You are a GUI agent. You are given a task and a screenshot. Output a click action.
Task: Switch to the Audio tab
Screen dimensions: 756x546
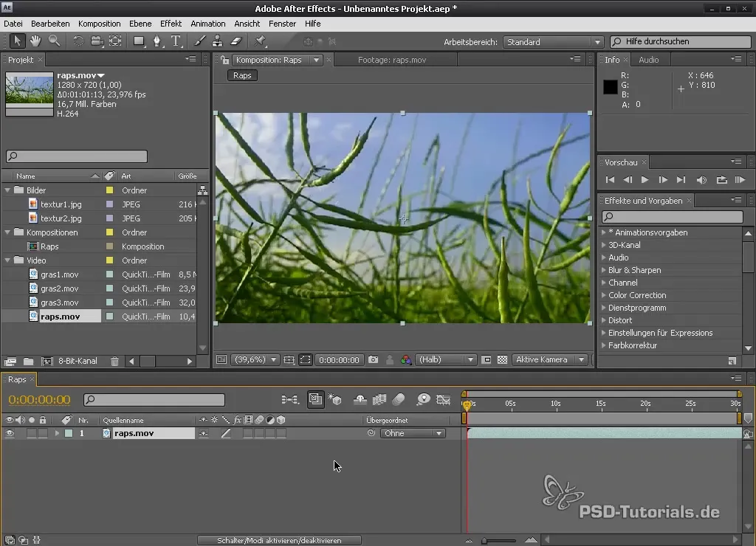point(648,60)
